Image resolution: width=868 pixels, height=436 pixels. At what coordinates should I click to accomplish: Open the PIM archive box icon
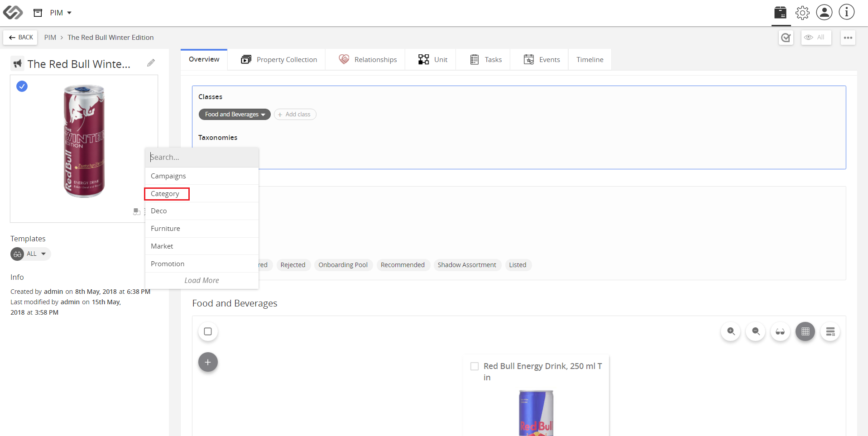(38, 13)
